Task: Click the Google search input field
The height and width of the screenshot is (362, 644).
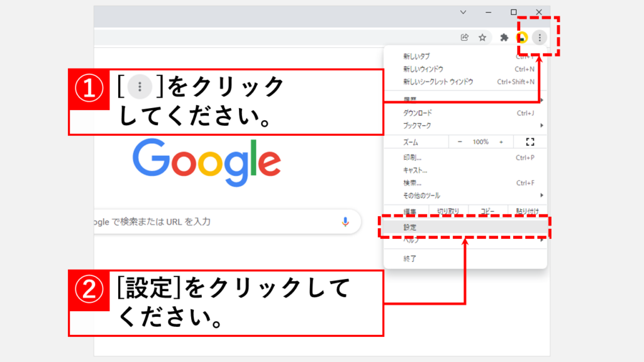Action: (x=214, y=221)
